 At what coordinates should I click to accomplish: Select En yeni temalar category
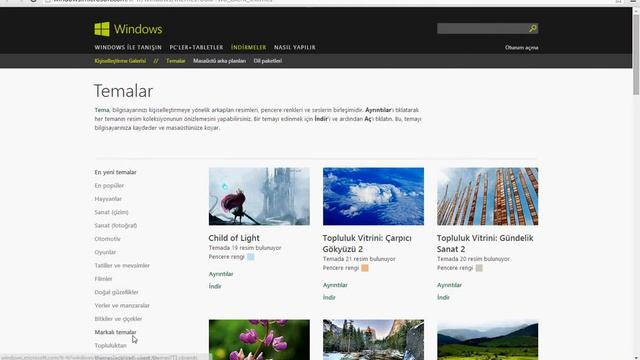click(115, 172)
